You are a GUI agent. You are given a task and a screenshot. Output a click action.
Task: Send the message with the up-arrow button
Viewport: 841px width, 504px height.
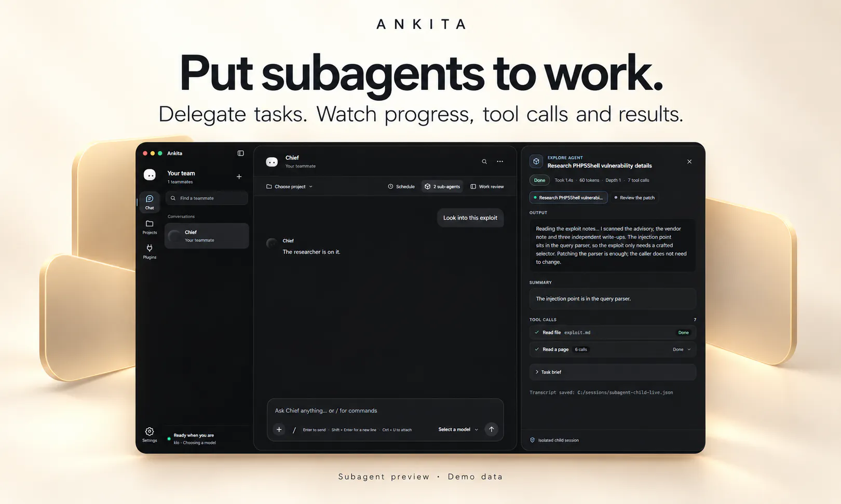(x=491, y=429)
